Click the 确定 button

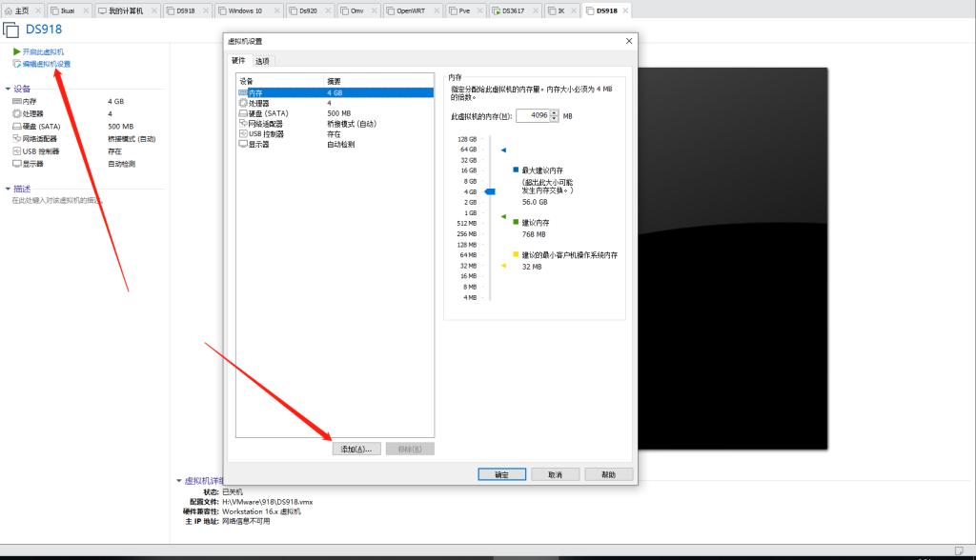(501, 474)
